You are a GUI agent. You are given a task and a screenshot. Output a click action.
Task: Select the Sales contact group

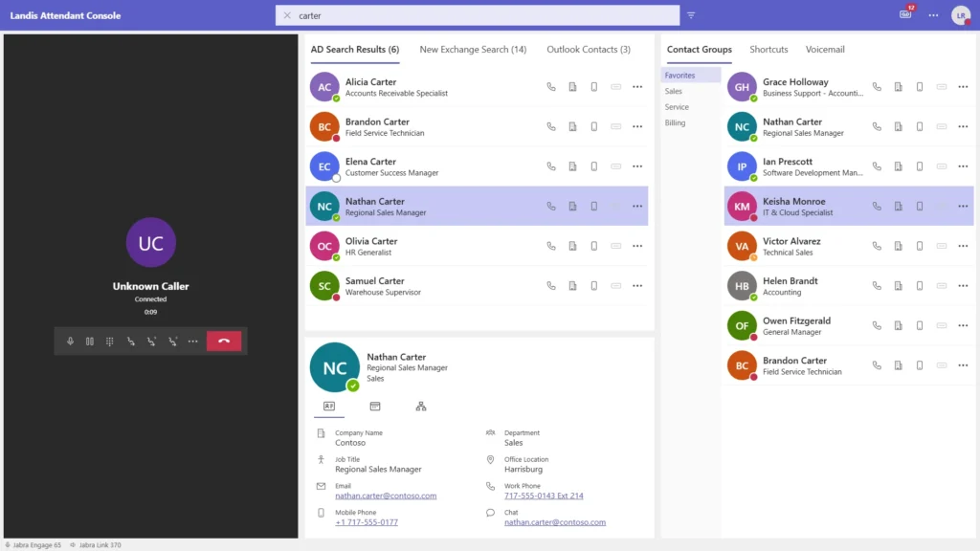[690, 91]
